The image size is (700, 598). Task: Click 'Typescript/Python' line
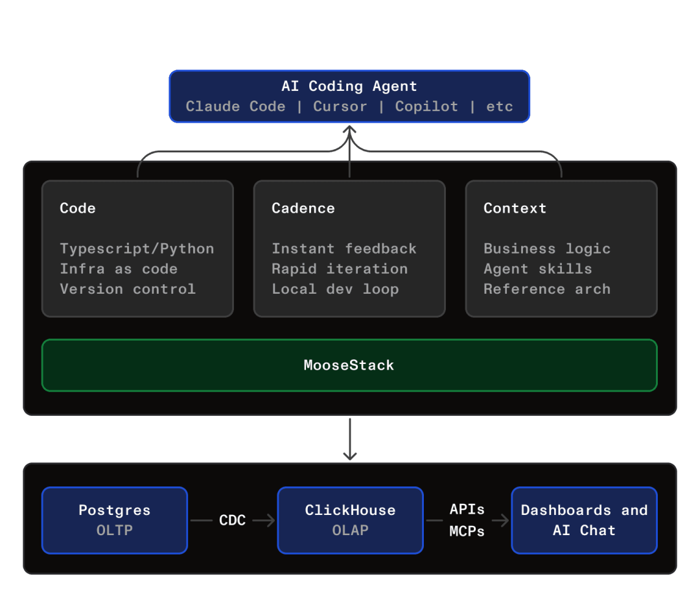pos(137,249)
